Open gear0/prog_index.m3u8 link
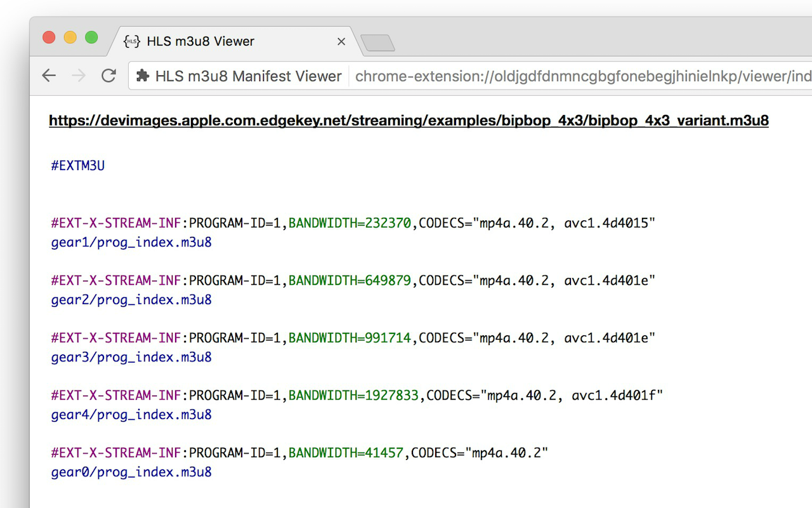812x508 pixels. click(x=131, y=472)
